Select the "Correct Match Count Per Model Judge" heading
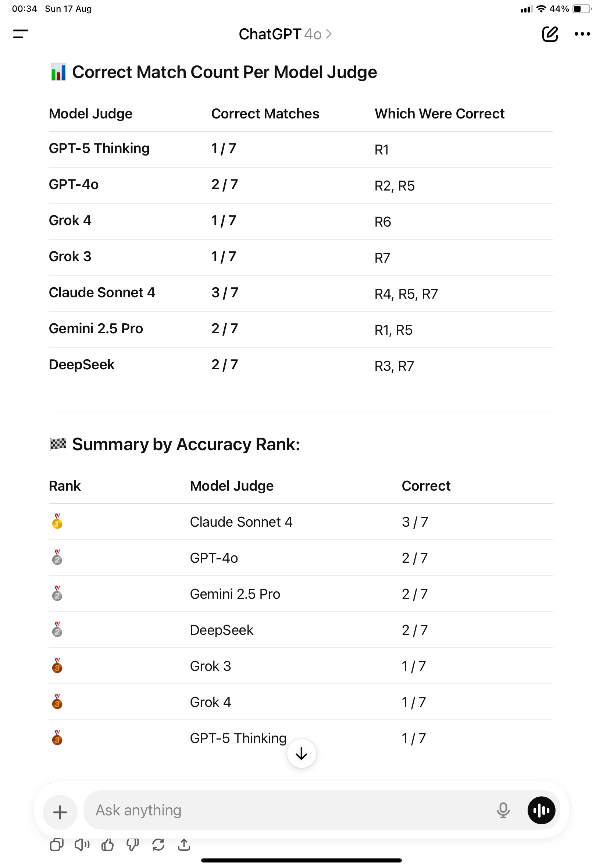This screenshot has height=868, width=603. 224,72
